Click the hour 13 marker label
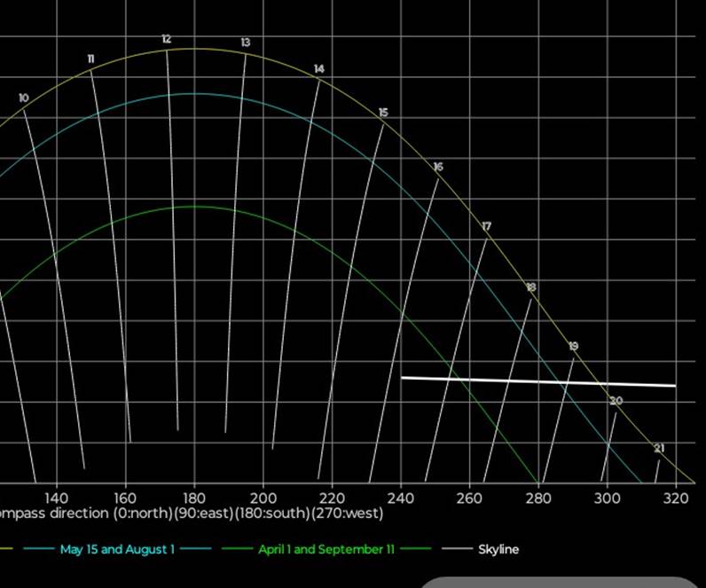The image size is (706, 588). coord(246,43)
